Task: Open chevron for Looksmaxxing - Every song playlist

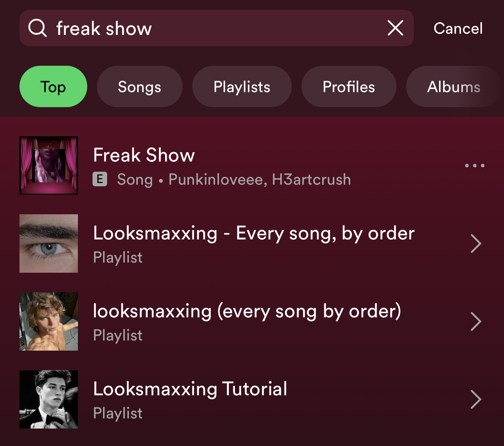Action: pyautogui.click(x=476, y=243)
